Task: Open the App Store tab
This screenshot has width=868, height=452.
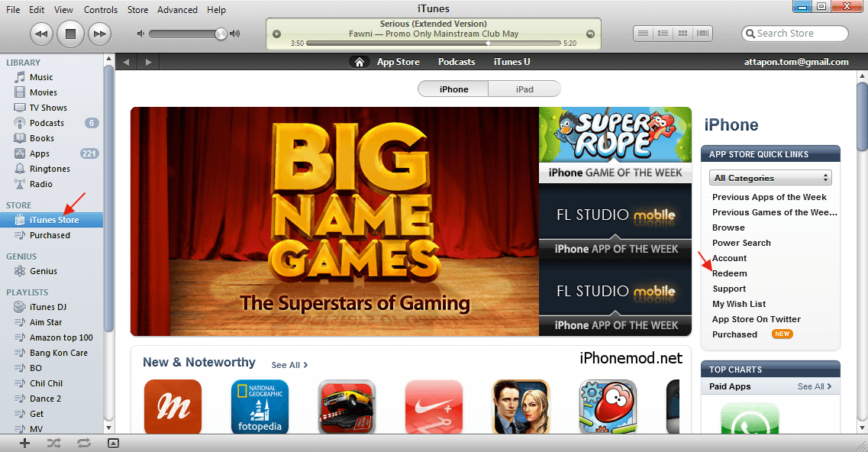Action: (x=398, y=62)
